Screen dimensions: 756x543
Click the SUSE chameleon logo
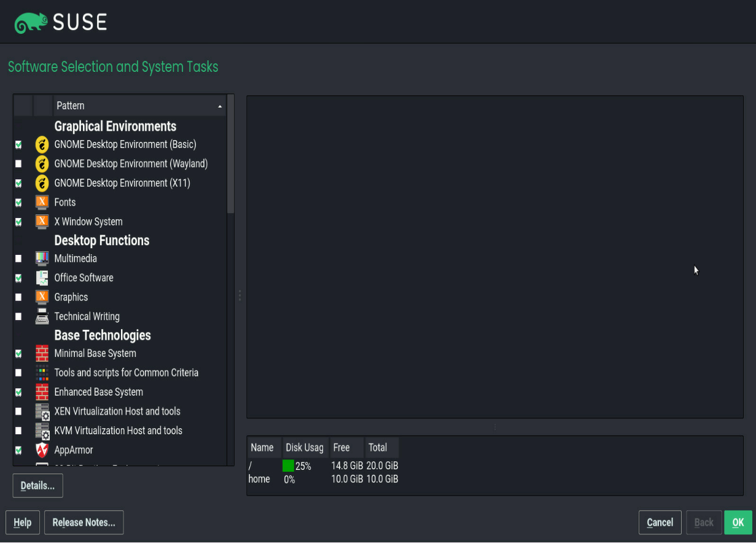point(30,23)
